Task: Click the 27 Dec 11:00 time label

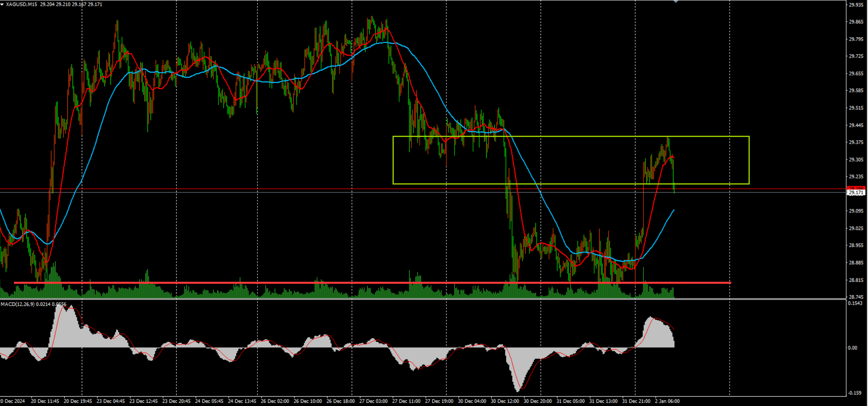Action: [406, 401]
